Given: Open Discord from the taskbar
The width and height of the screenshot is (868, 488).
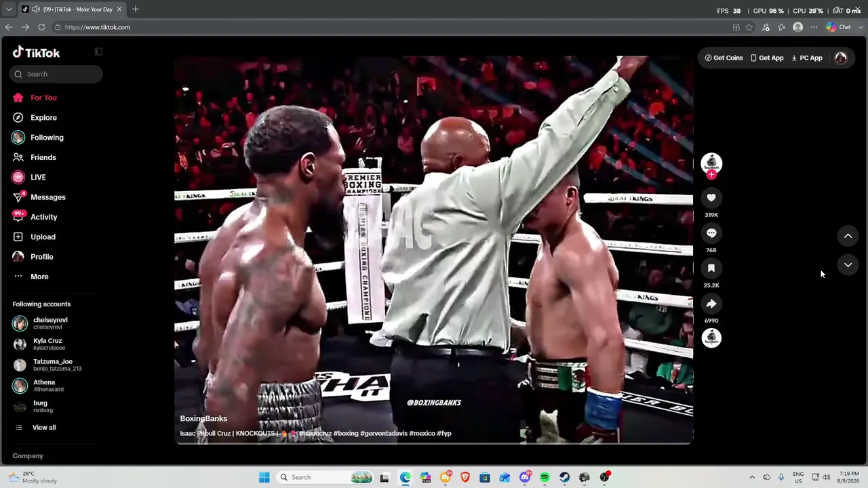Looking at the screenshot, I should (x=525, y=477).
